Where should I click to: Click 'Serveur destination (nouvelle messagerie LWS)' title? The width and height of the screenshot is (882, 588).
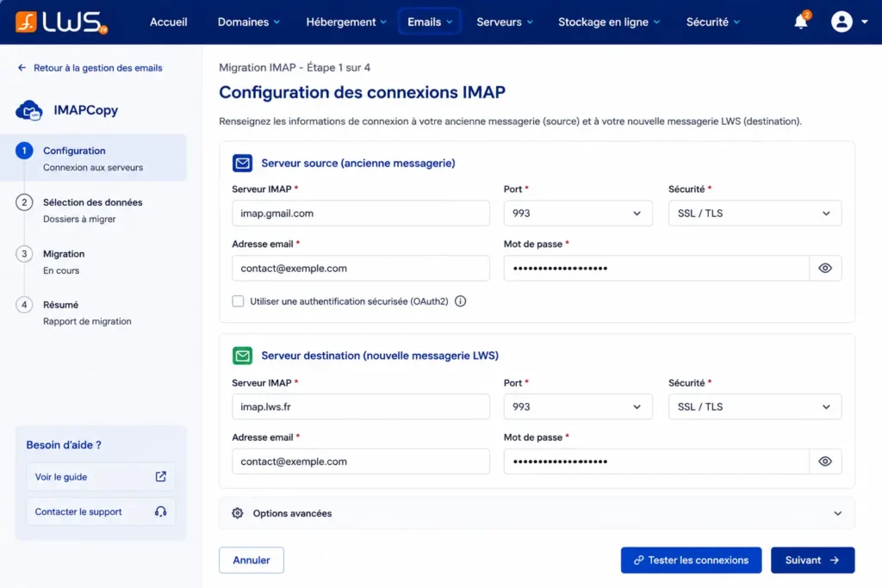click(380, 356)
